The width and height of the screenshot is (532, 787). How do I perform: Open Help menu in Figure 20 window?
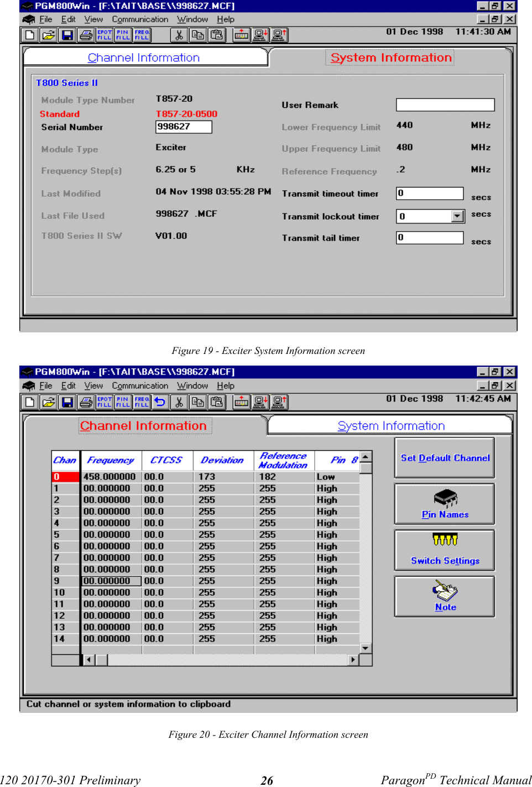coord(226,386)
